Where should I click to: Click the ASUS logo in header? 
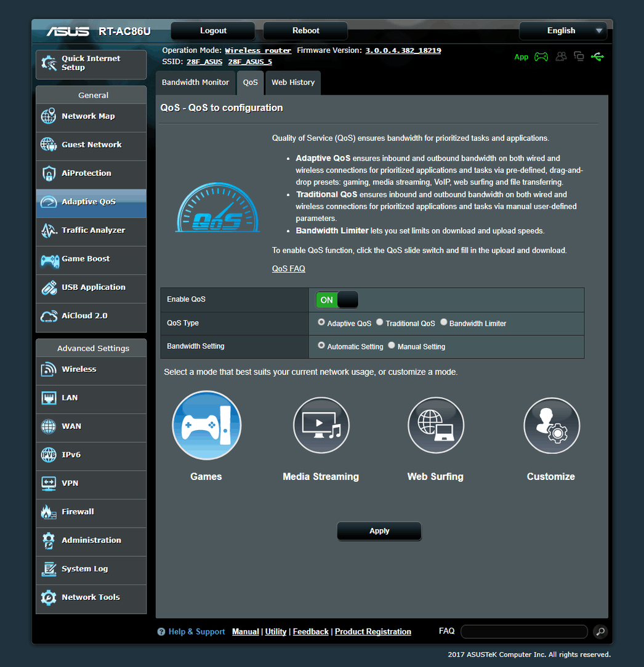point(68,31)
